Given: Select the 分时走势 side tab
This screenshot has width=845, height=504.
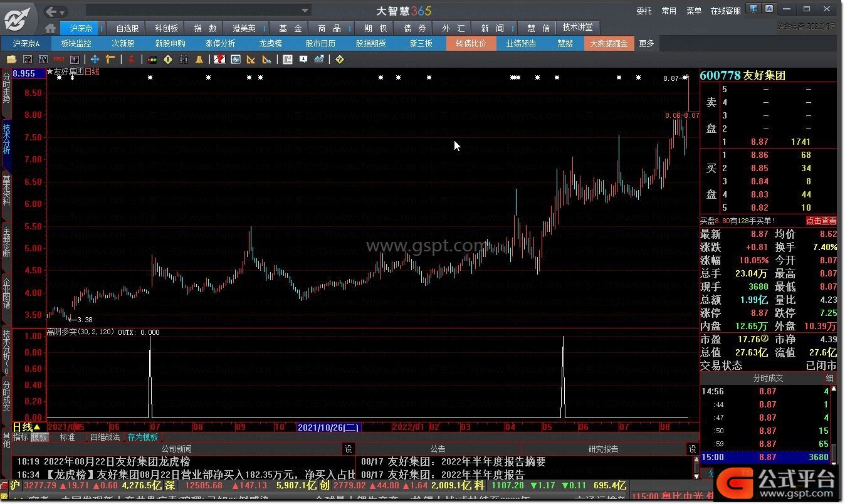Looking at the screenshot, I should (x=6, y=88).
